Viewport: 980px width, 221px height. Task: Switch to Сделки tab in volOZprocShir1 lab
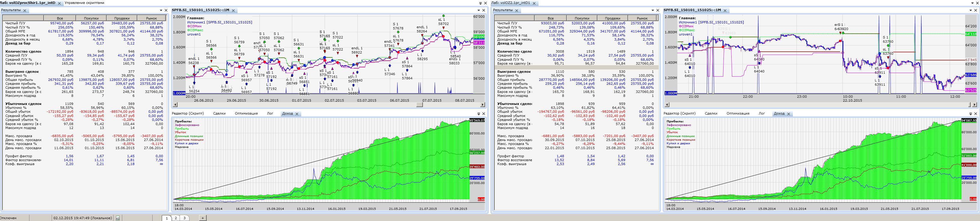point(220,114)
